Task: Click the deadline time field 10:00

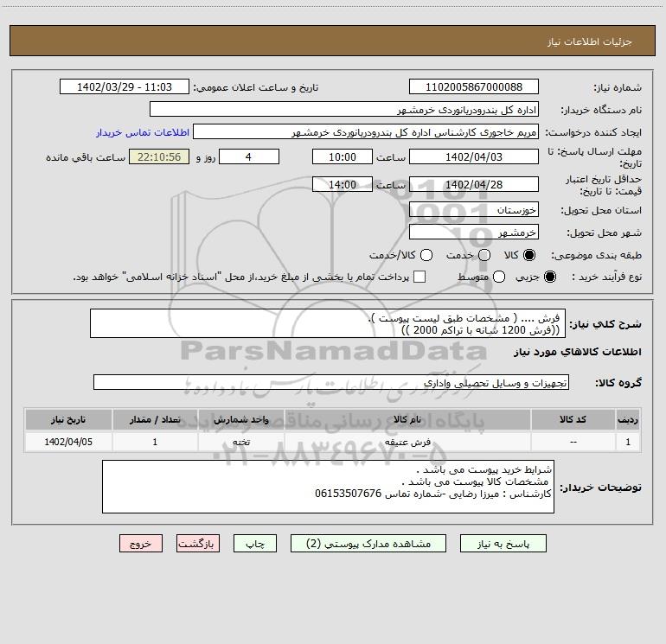Action: click(x=343, y=156)
